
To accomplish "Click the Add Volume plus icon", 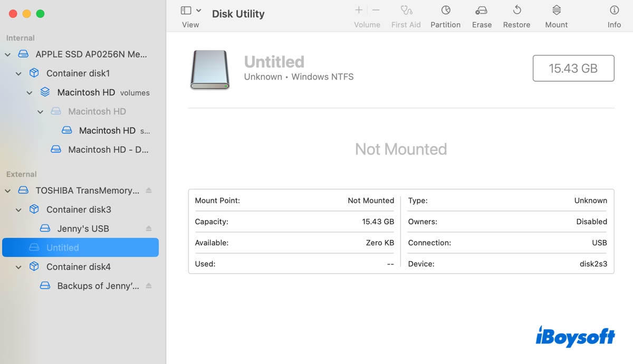I will pyautogui.click(x=358, y=9).
